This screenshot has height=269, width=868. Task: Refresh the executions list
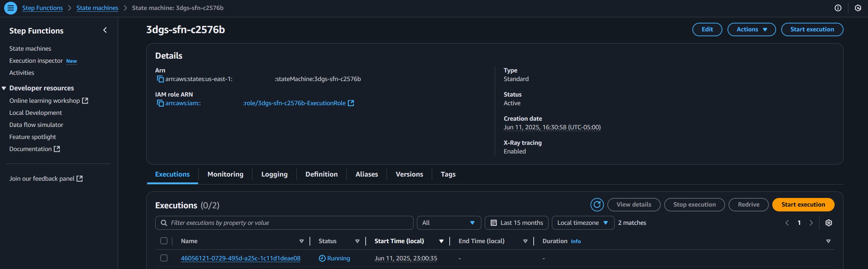(x=597, y=205)
